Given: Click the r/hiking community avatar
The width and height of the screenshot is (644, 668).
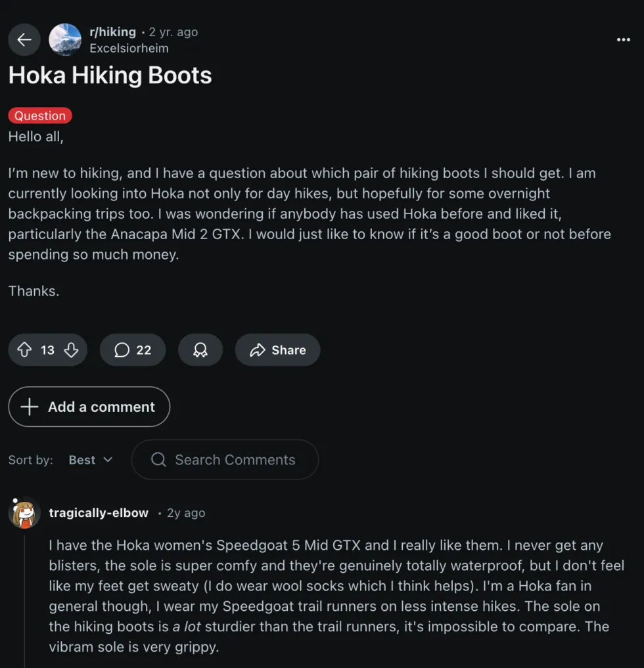Looking at the screenshot, I should pyautogui.click(x=64, y=39).
